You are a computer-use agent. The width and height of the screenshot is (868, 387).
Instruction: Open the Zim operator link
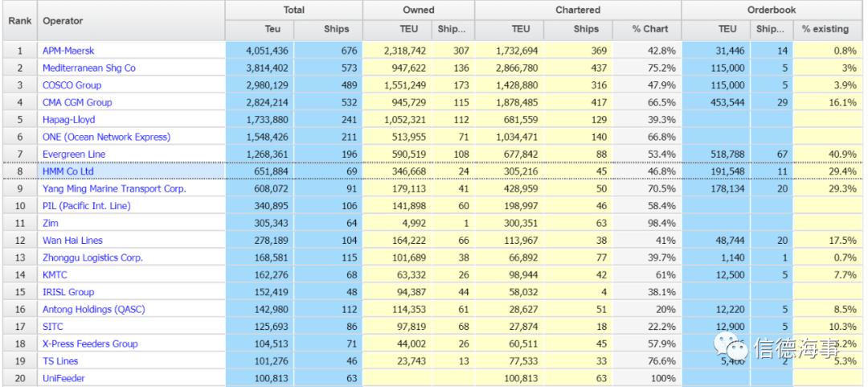(51, 223)
